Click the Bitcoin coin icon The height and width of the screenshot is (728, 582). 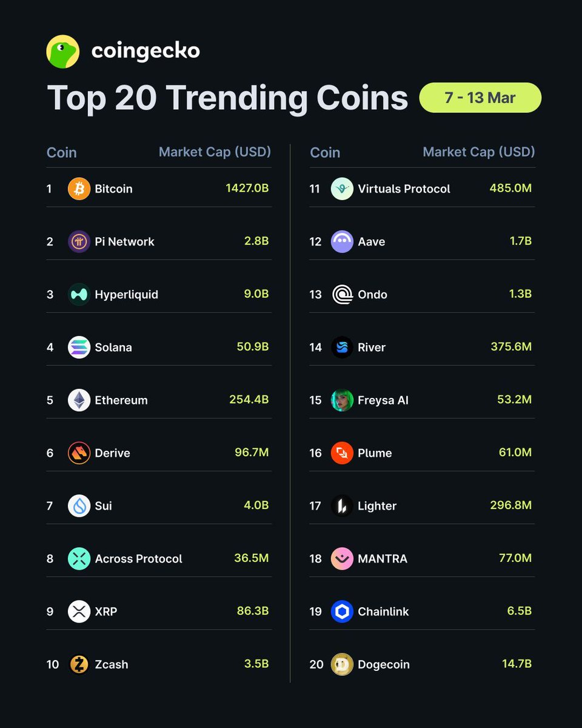(79, 189)
